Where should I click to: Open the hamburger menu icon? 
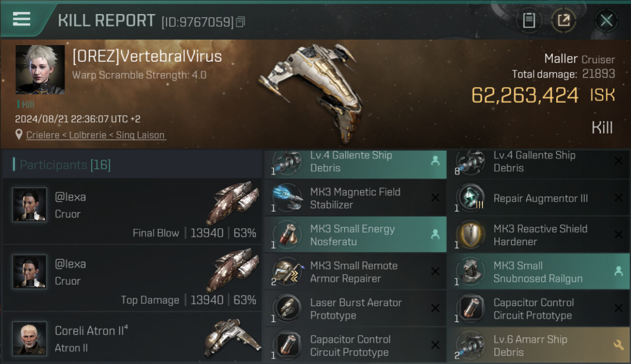(x=21, y=19)
